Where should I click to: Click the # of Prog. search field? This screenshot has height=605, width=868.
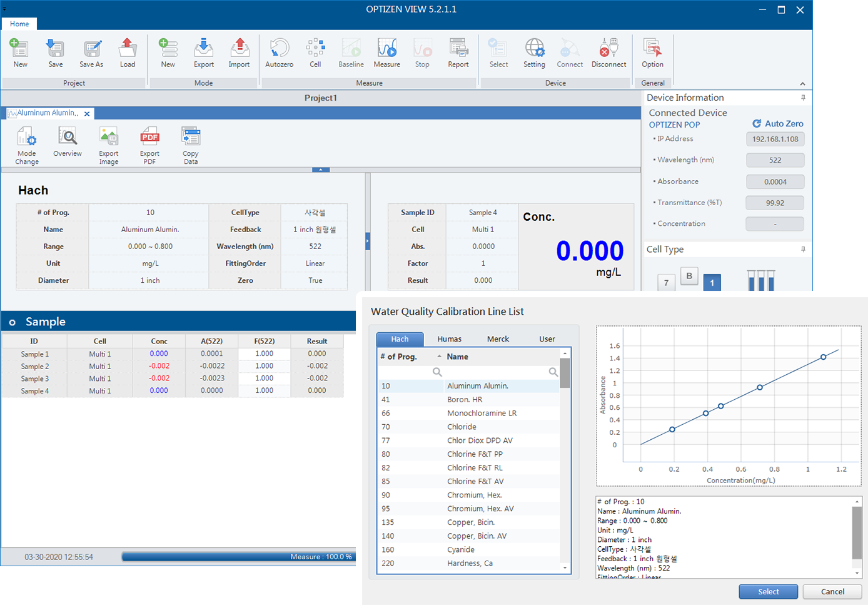[x=410, y=372]
